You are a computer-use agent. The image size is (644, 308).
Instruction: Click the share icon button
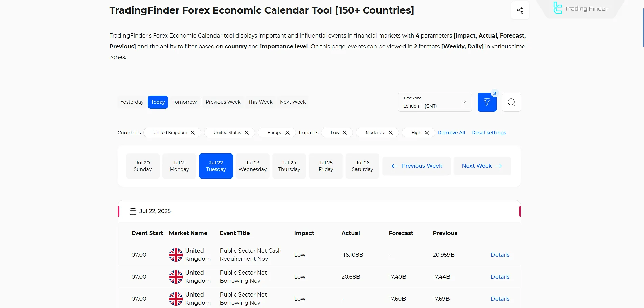click(520, 10)
